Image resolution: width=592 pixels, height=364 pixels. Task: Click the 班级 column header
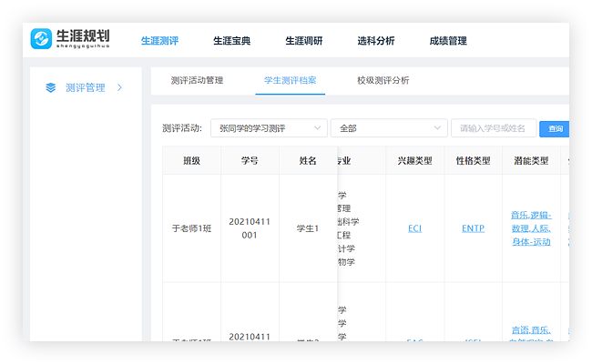(191, 160)
